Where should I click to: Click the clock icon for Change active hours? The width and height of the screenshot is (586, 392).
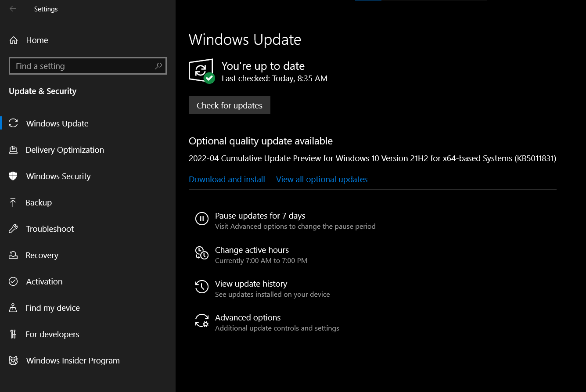point(201,252)
